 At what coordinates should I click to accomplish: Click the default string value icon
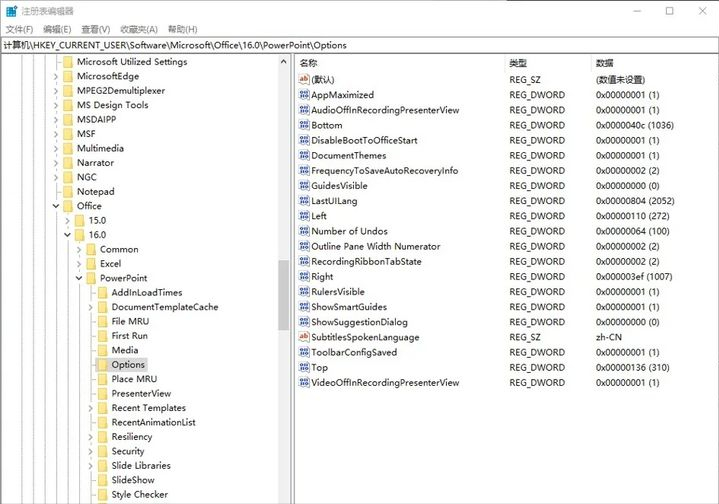pos(304,80)
